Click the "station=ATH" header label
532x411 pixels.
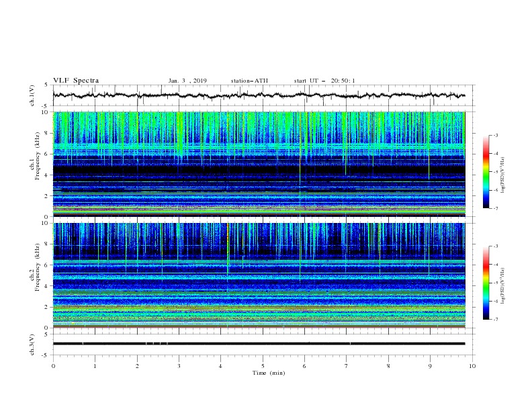[x=249, y=81]
